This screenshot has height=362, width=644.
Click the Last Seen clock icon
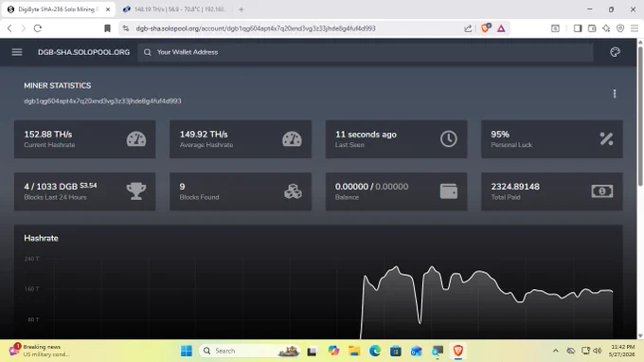point(449,139)
